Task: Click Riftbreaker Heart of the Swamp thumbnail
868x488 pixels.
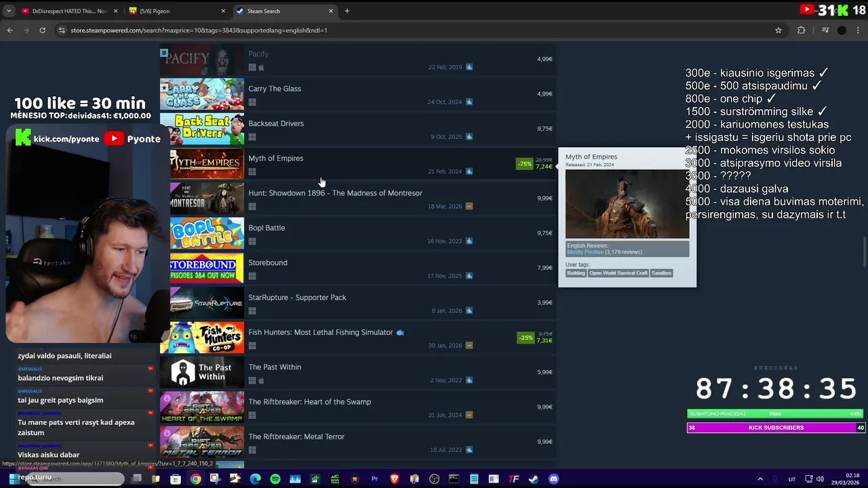Action: pos(202,407)
